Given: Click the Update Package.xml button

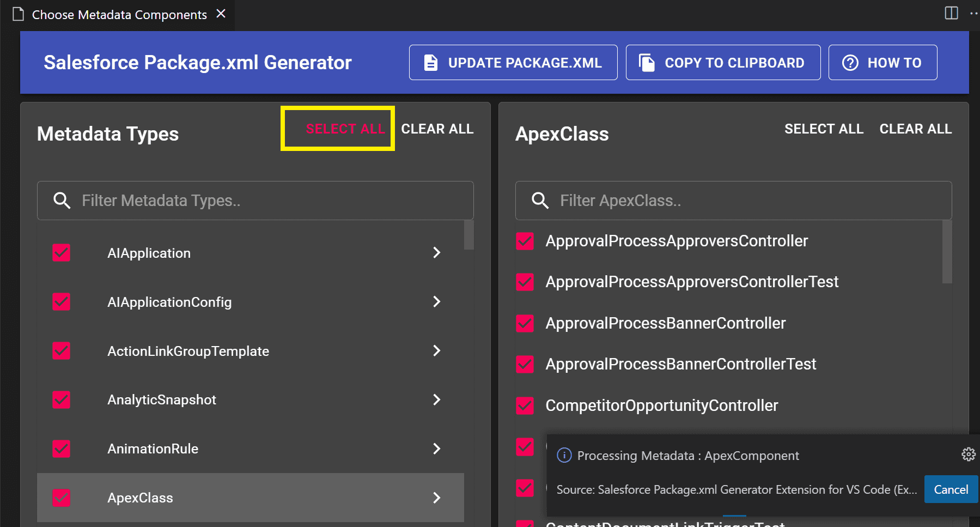Looking at the screenshot, I should [x=513, y=63].
